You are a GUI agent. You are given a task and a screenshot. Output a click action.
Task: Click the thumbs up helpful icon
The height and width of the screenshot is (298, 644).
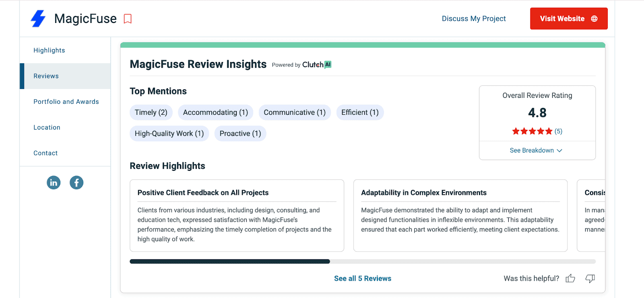click(x=570, y=279)
